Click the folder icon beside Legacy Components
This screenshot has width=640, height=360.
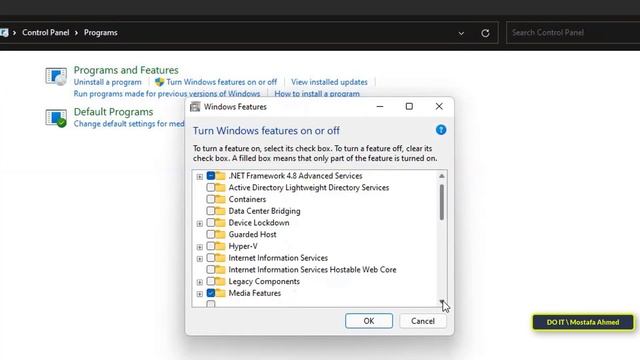point(220,281)
